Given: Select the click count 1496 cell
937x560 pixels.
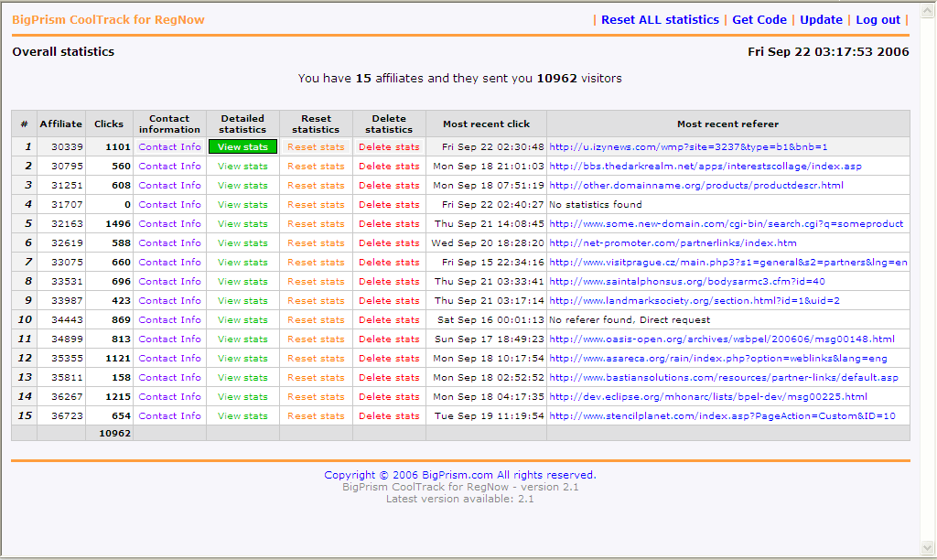Looking at the screenshot, I should 109,223.
